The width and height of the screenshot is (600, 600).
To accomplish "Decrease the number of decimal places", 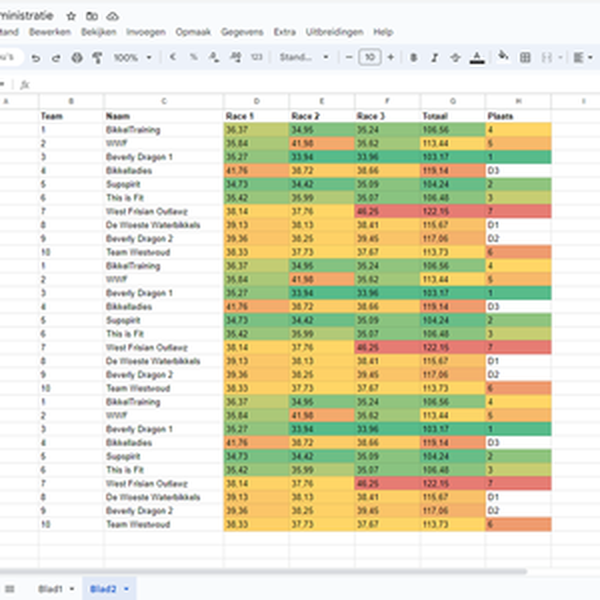I will click(214, 57).
